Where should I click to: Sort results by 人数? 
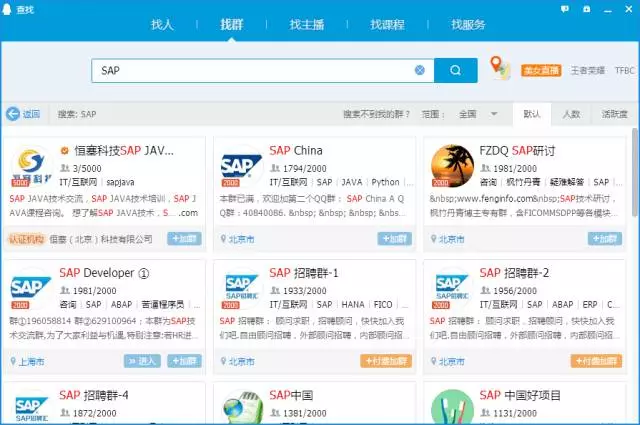pyautogui.click(x=571, y=114)
